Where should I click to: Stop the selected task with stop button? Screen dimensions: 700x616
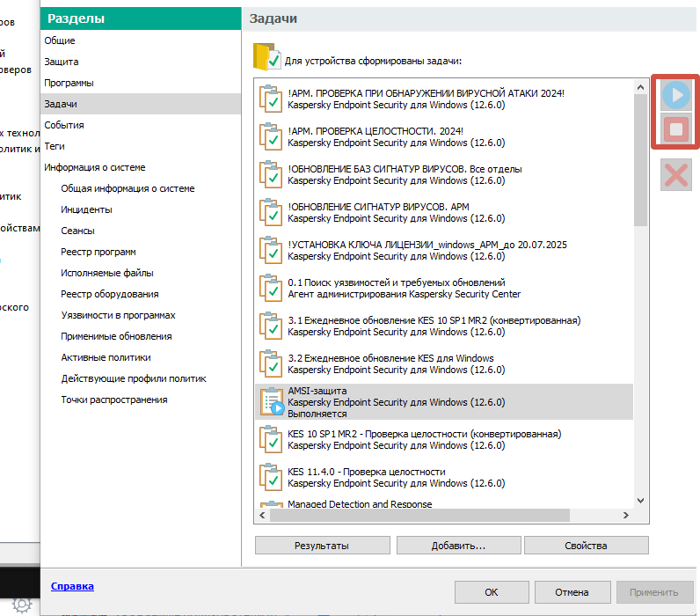click(x=676, y=129)
